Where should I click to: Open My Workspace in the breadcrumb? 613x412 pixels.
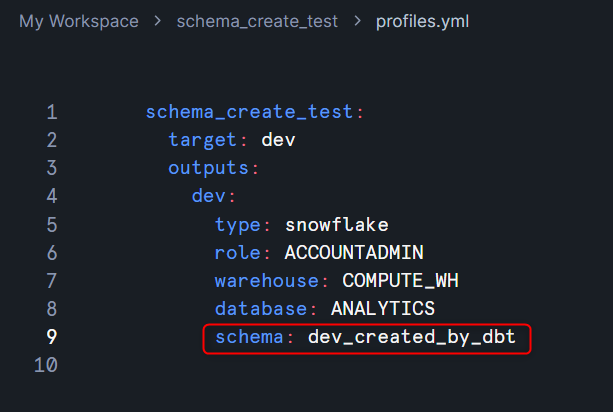pyautogui.click(x=79, y=21)
